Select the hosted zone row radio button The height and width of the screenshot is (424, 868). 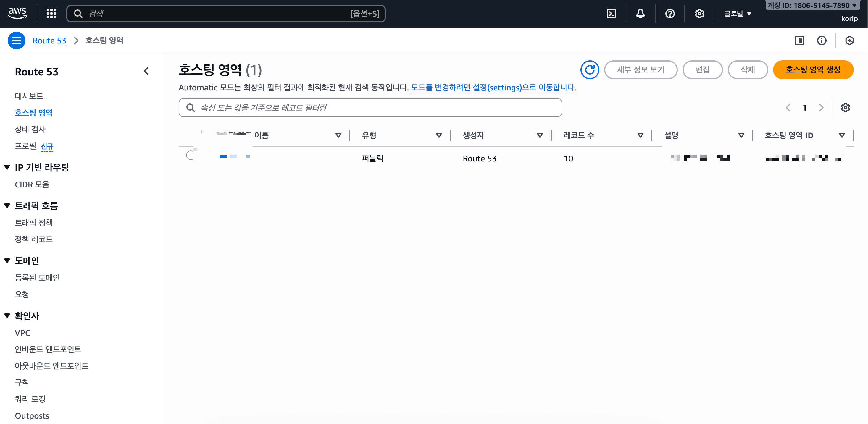coord(191,155)
